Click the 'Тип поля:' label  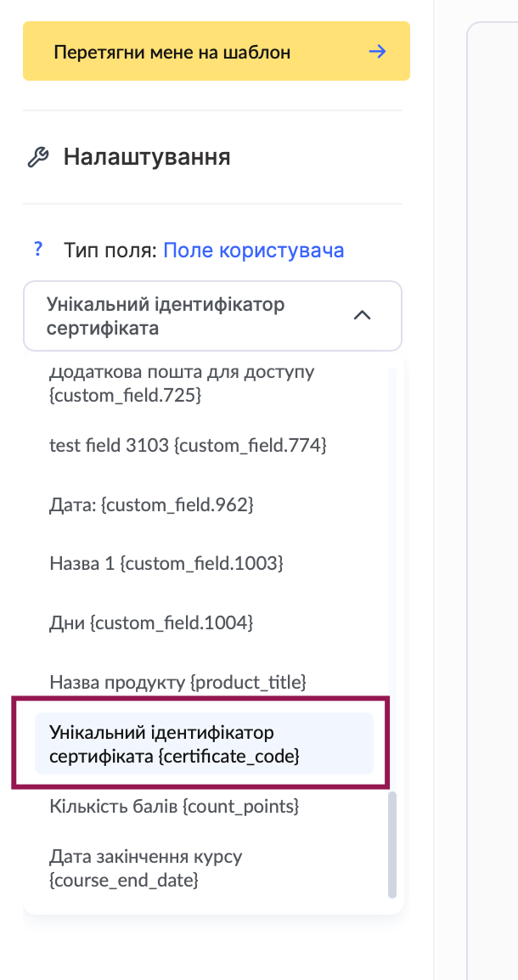(x=110, y=251)
